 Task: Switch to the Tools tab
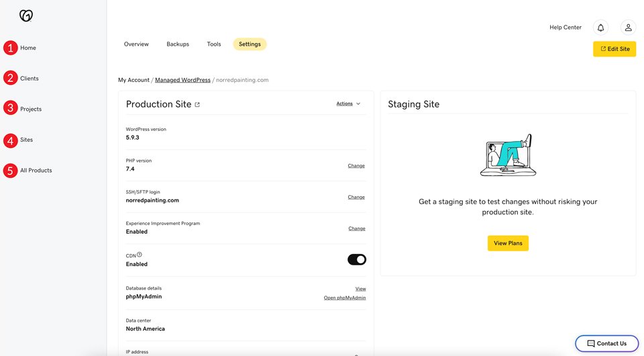[x=214, y=44]
